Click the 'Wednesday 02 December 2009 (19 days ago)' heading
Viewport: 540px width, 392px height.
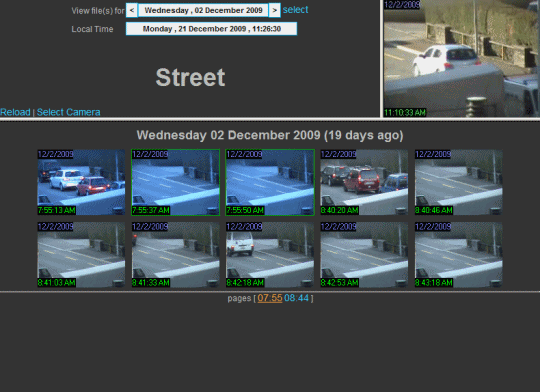point(270,135)
